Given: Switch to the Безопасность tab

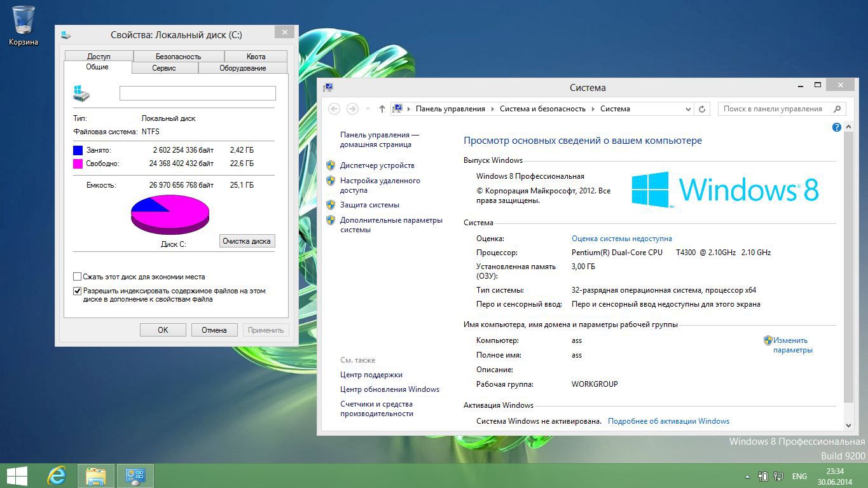Looking at the screenshot, I should (x=178, y=57).
